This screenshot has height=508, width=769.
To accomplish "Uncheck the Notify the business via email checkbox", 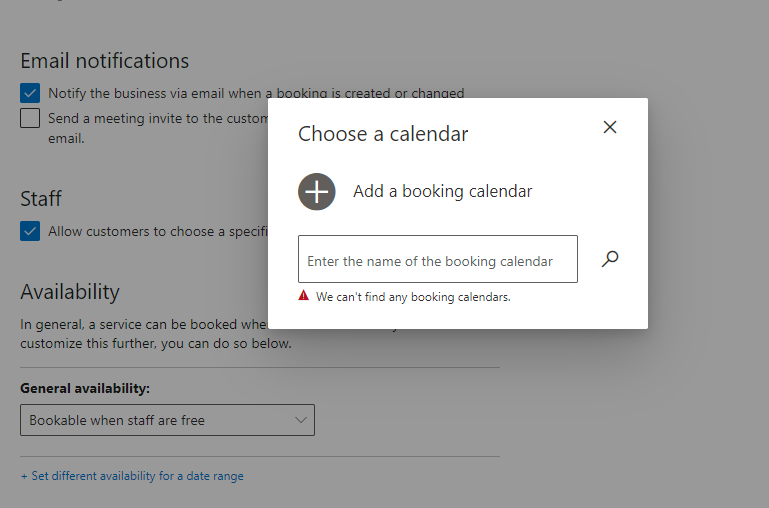I will click(x=30, y=93).
